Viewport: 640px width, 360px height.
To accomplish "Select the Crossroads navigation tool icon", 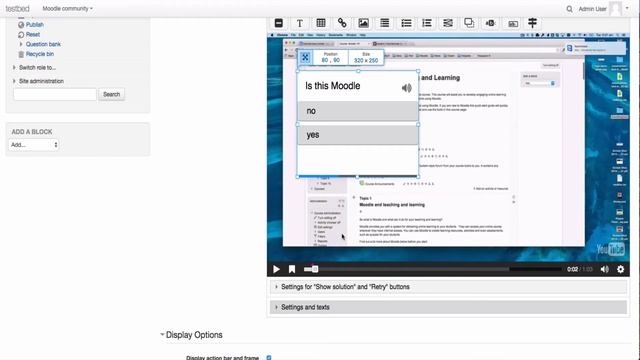I will 533,23.
